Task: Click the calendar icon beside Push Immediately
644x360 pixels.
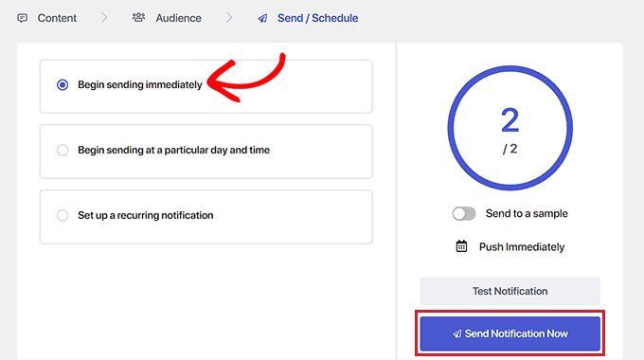Action: [461, 246]
